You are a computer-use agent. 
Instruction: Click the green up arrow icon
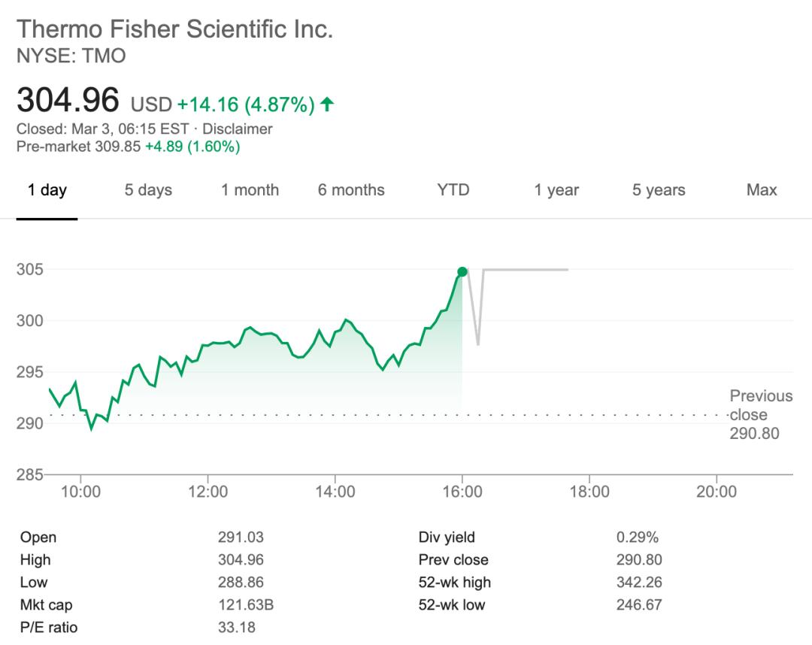click(326, 104)
